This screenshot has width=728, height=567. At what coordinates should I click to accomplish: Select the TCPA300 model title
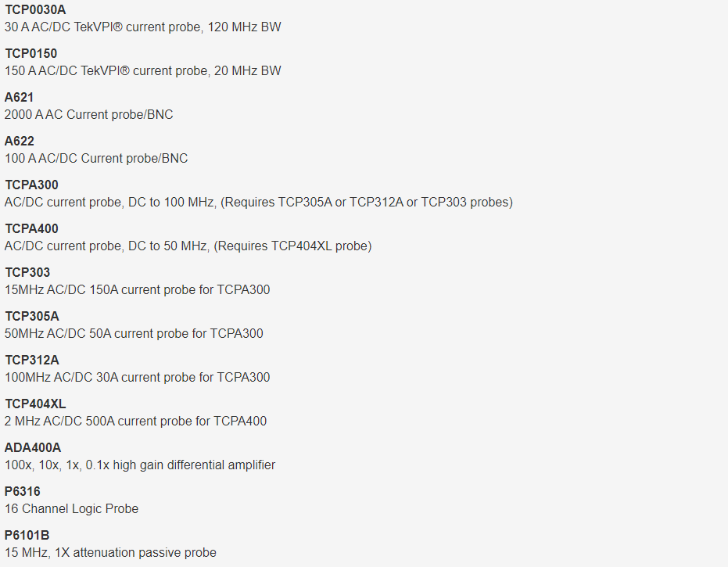[x=31, y=185]
